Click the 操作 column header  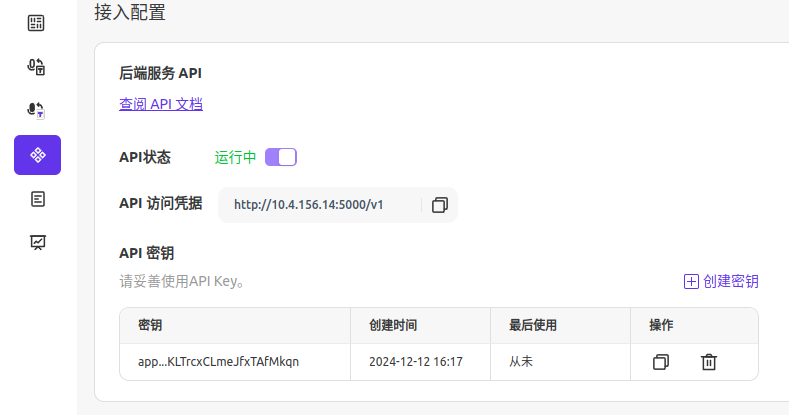(x=661, y=325)
